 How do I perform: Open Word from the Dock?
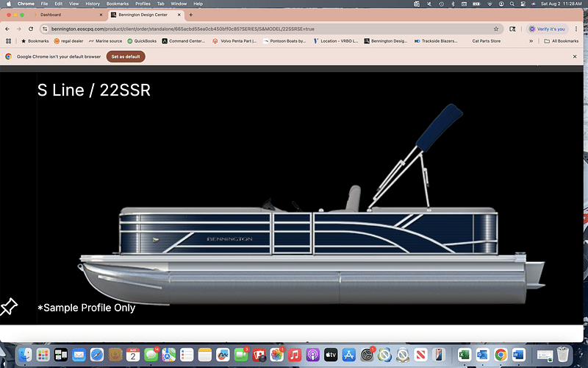click(519, 355)
